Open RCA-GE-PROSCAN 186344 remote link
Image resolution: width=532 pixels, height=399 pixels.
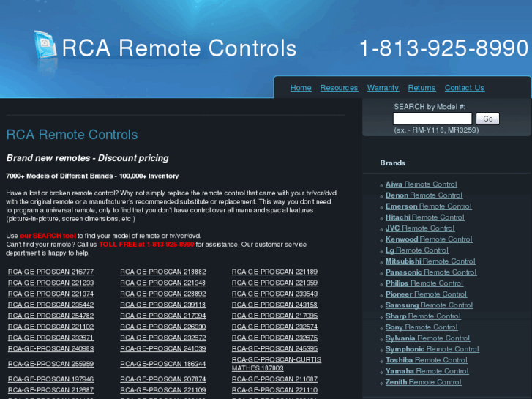coord(163,364)
